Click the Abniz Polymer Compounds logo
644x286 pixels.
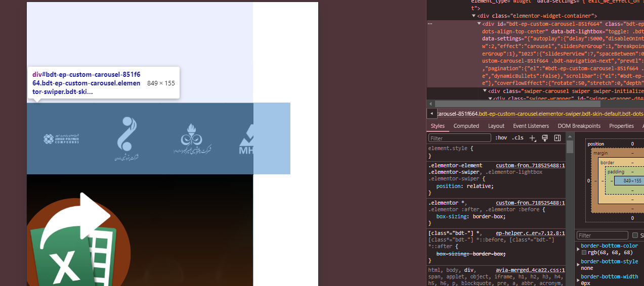coord(61,138)
